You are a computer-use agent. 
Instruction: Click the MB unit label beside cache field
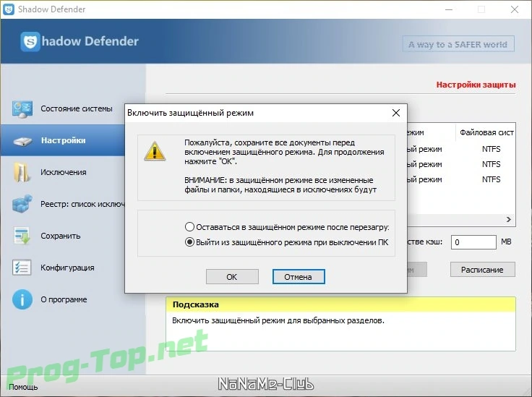pos(506,242)
